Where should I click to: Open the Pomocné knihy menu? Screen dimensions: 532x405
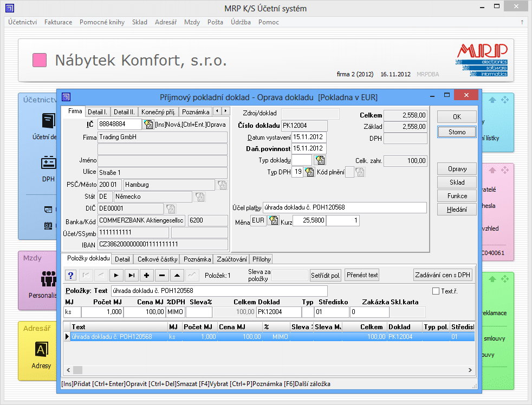[102, 22]
